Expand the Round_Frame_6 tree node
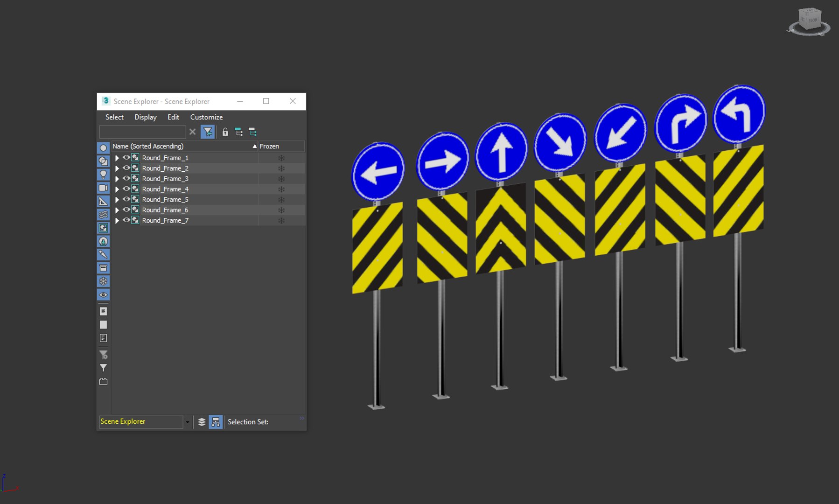The height and width of the screenshot is (504, 839). 117,210
